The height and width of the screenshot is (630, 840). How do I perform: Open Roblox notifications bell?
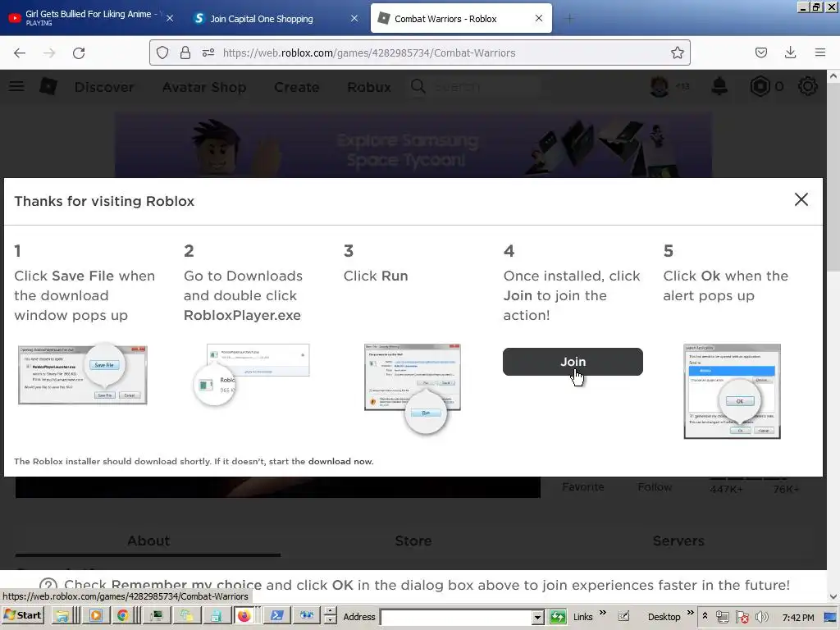click(719, 86)
